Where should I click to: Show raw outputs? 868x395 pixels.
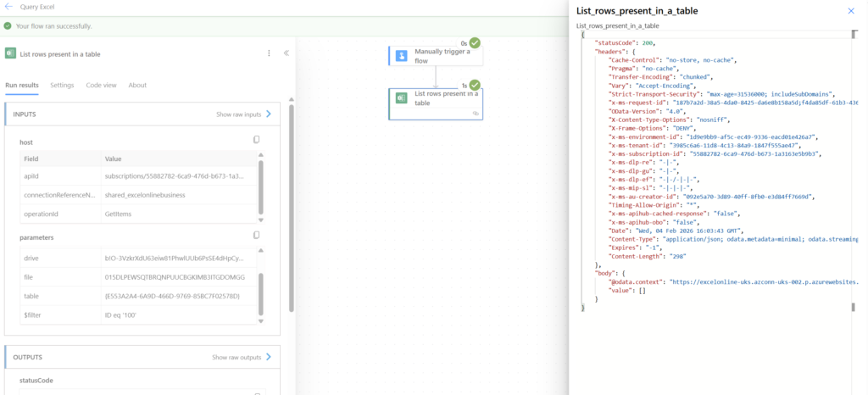point(236,358)
